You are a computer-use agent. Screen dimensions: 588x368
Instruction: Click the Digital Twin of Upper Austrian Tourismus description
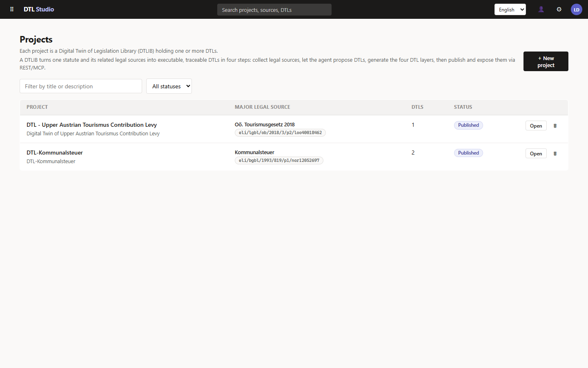click(x=93, y=134)
